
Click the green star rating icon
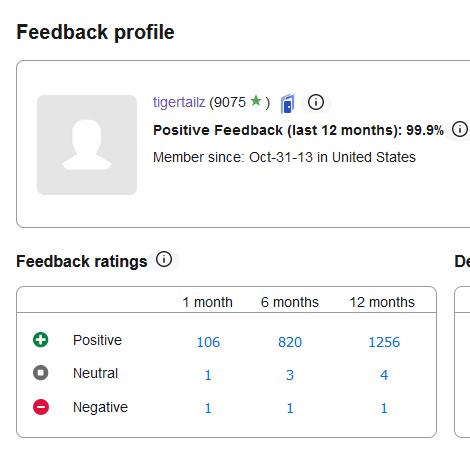(x=256, y=100)
